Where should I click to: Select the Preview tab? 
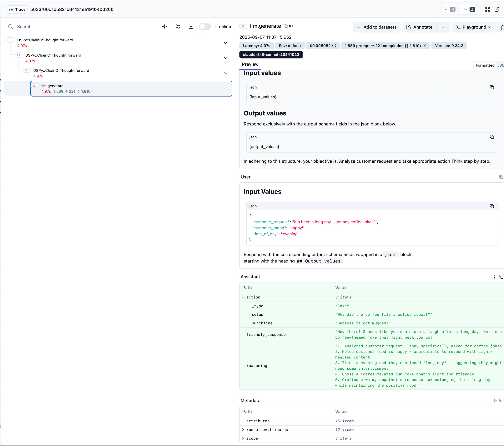pyautogui.click(x=250, y=64)
